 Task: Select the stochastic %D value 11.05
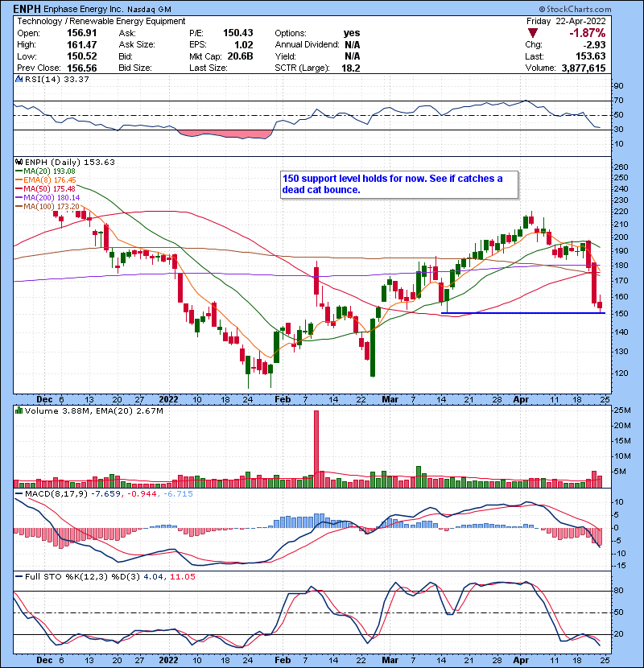pos(183,577)
